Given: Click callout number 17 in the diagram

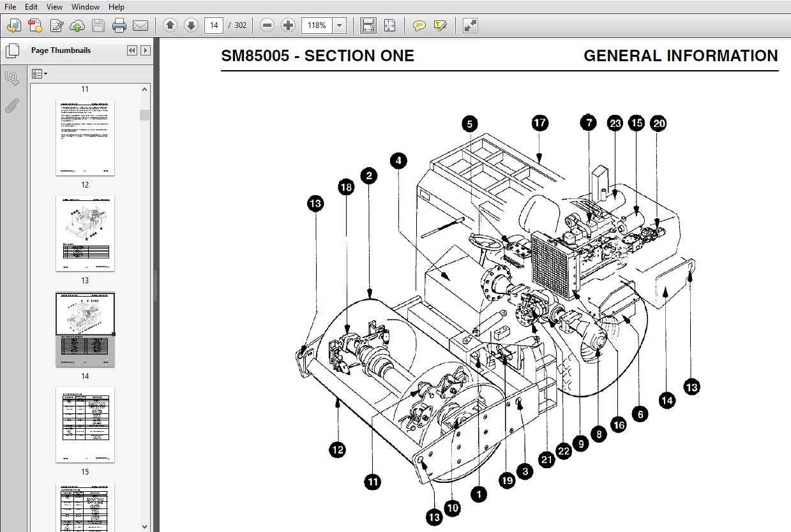Looking at the screenshot, I should tap(540, 122).
